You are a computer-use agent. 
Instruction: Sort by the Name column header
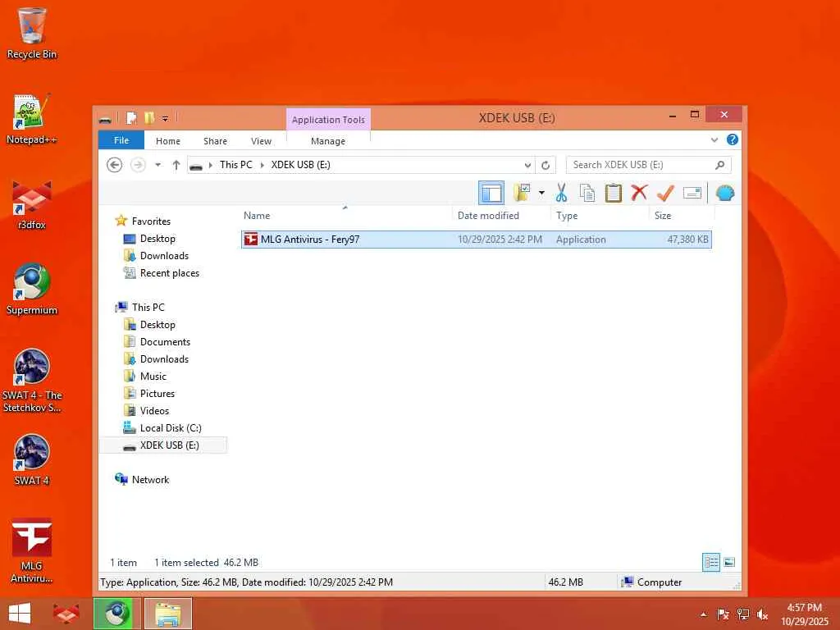[x=257, y=216]
